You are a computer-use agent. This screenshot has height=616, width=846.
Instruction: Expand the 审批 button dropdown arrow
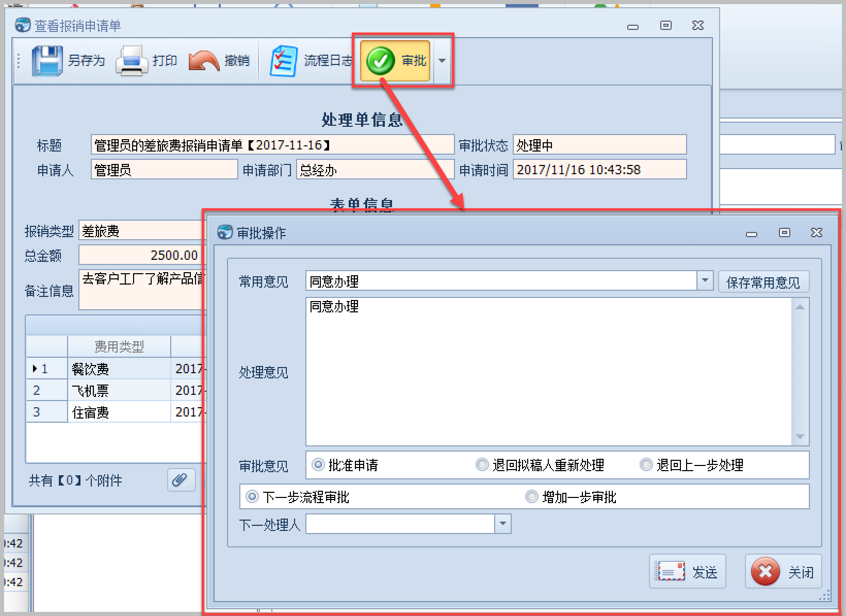(x=442, y=61)
